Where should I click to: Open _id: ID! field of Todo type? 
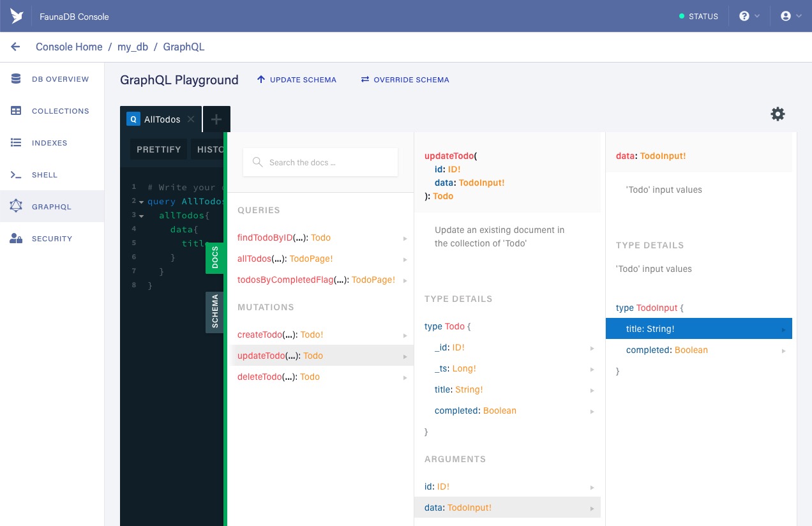[x=508, y=347]
